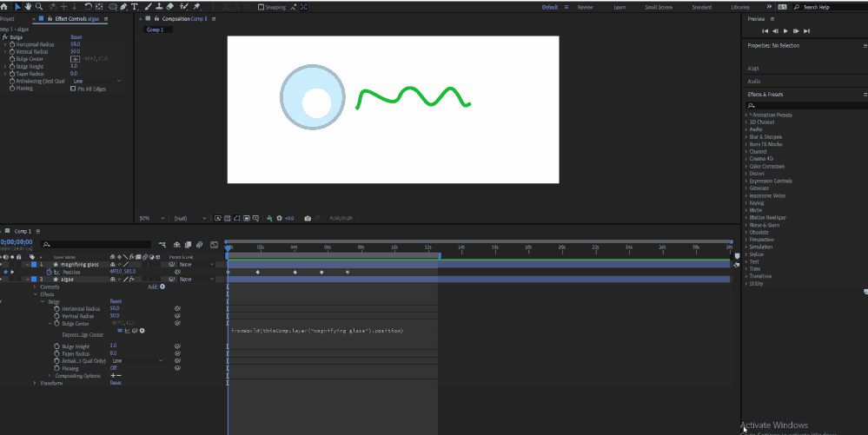Open the comp mini-flowchart icon
868x435 pixels.
[162, 244]
